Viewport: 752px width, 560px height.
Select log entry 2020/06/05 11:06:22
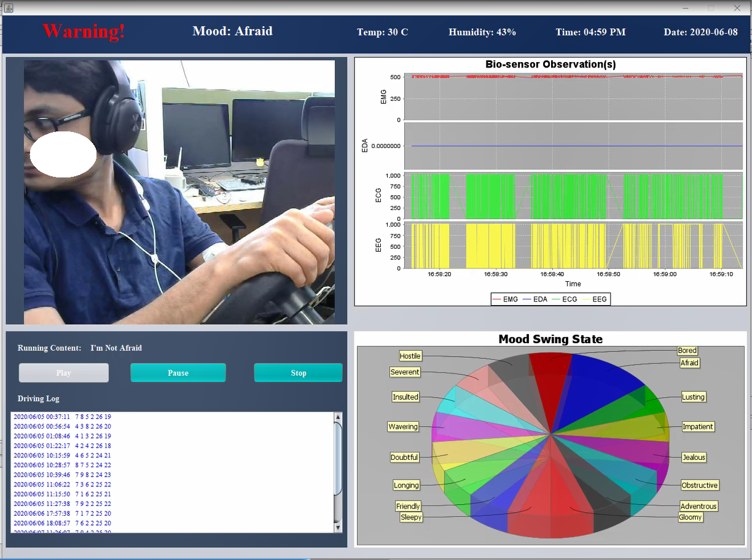coord(62,484)
